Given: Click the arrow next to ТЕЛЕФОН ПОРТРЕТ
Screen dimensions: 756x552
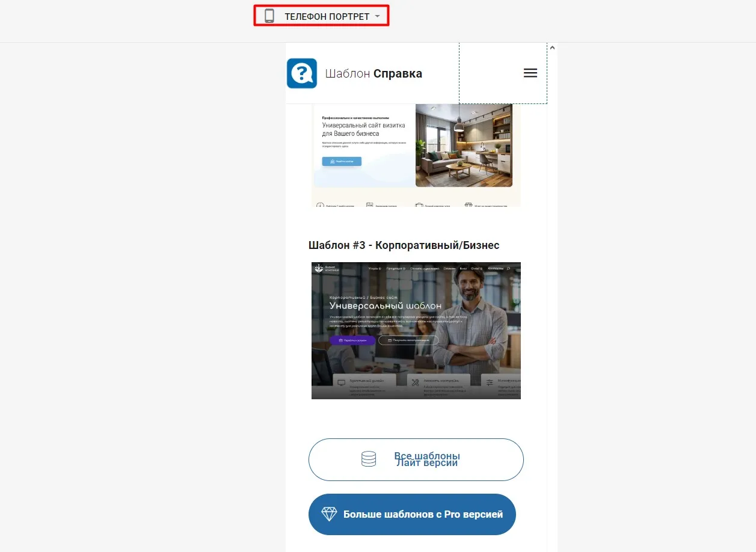Looking at the screenshot, I should pos(377,16).
